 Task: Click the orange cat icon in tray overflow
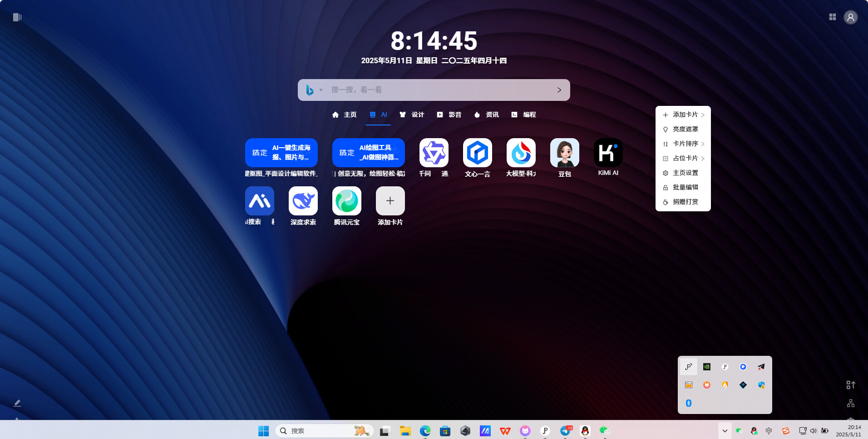707,385
